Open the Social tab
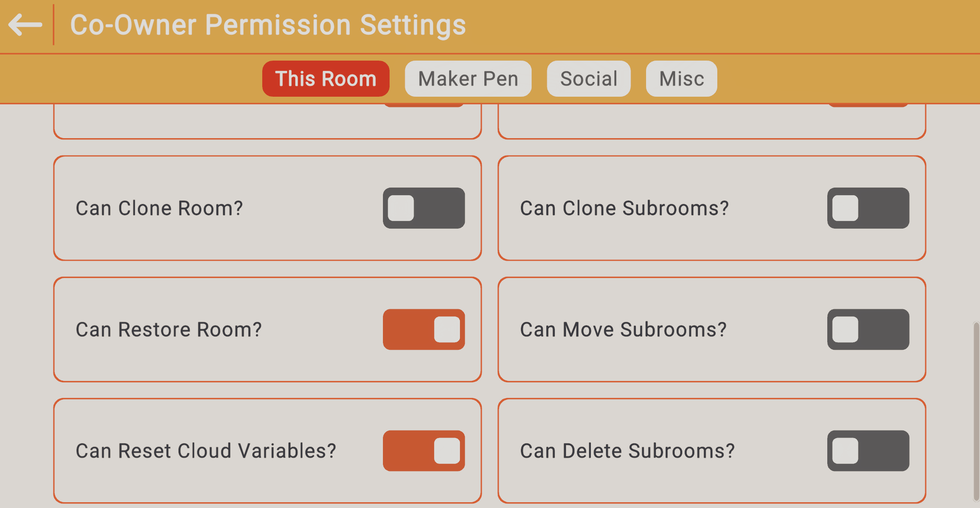 pos(588,79)
